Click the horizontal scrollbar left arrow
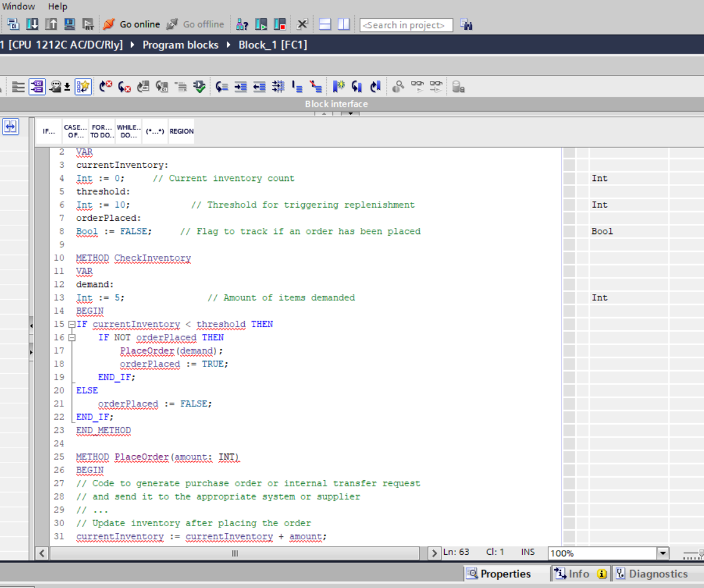 pos(42,554)
